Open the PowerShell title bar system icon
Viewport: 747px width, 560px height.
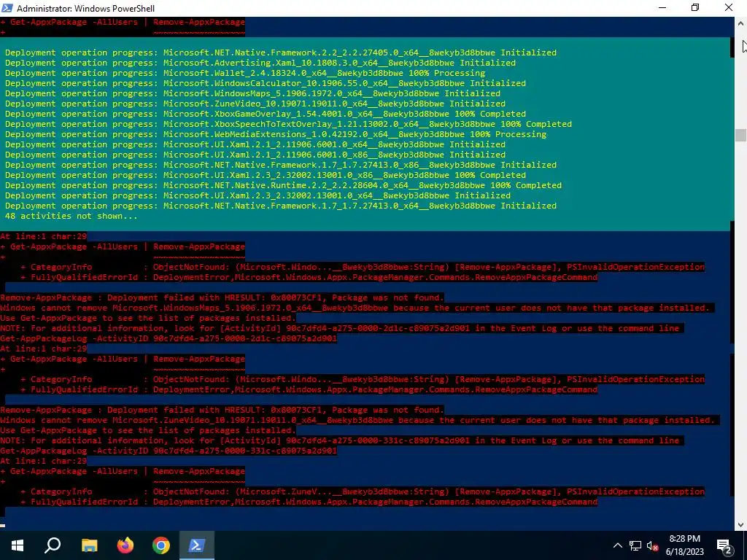[x=7, y=8]
